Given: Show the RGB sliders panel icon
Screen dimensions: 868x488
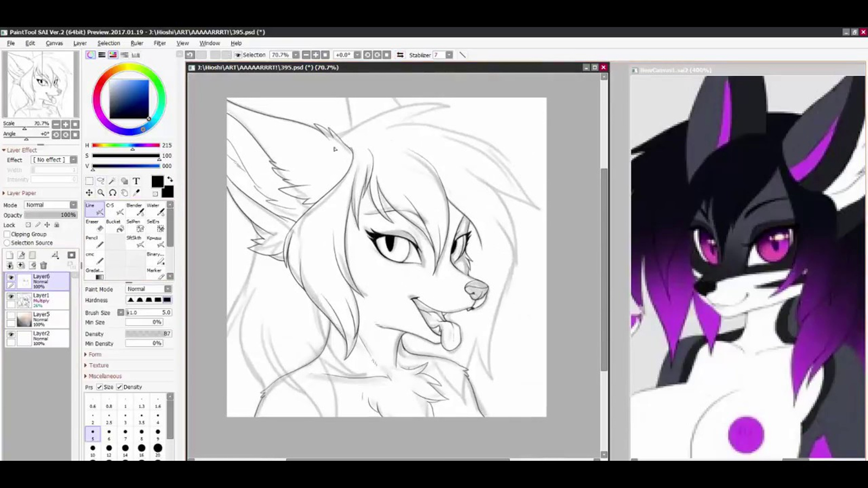Looking at the screenshot, I should click(101, 55).
